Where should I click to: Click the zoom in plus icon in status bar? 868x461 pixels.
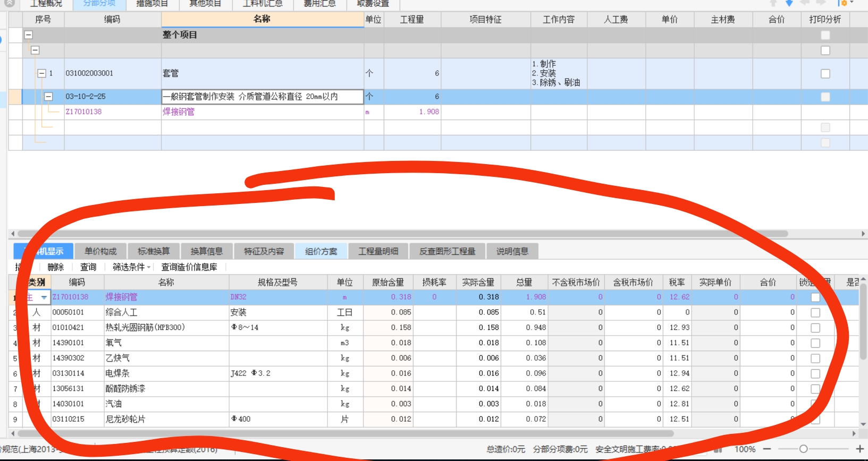(859, 449)
